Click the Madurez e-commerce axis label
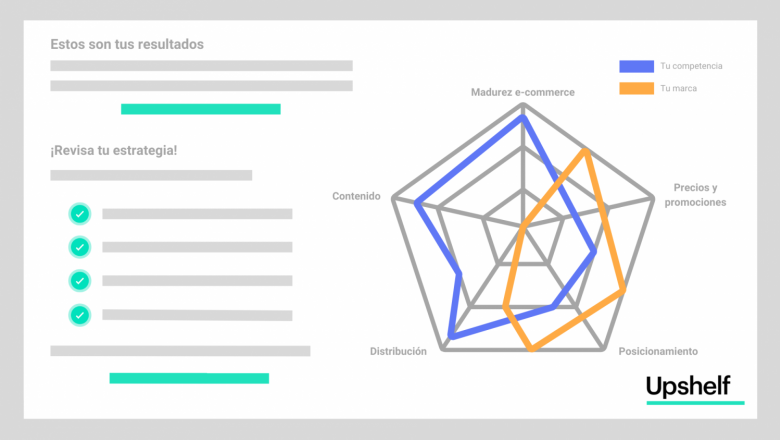This screenshot has width=780, height=440. click(523, 92)
